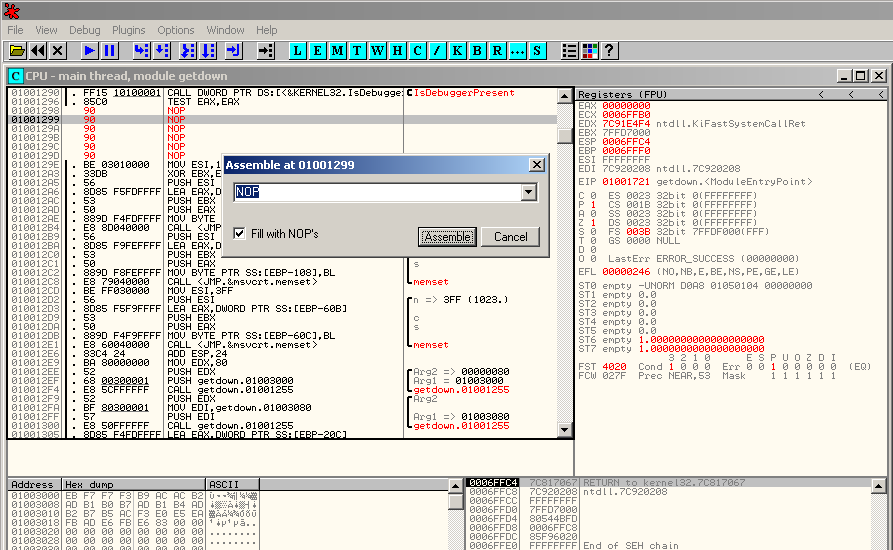Click the NOP command input field
The height and width of the screenshot is (550, 893).
376,192
